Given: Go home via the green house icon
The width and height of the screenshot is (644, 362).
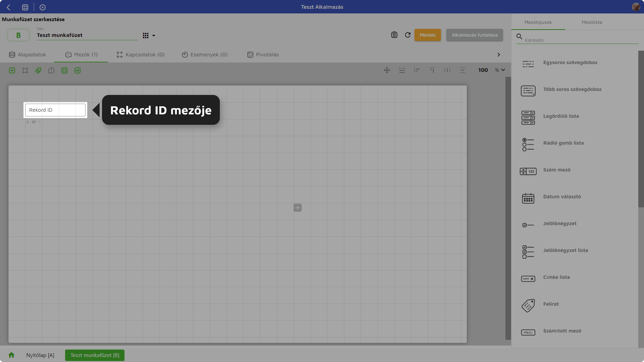Looking at the screenshot, I should (x=11, y=355).
